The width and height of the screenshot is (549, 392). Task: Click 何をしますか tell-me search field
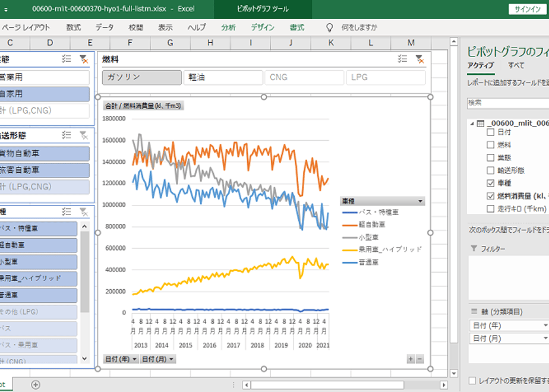coord(359,27)
